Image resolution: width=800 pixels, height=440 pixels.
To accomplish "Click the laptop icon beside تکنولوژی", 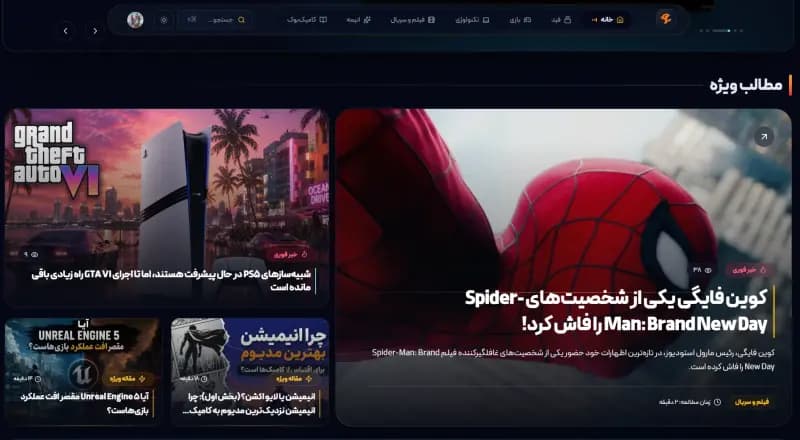I will pos(486,20).
